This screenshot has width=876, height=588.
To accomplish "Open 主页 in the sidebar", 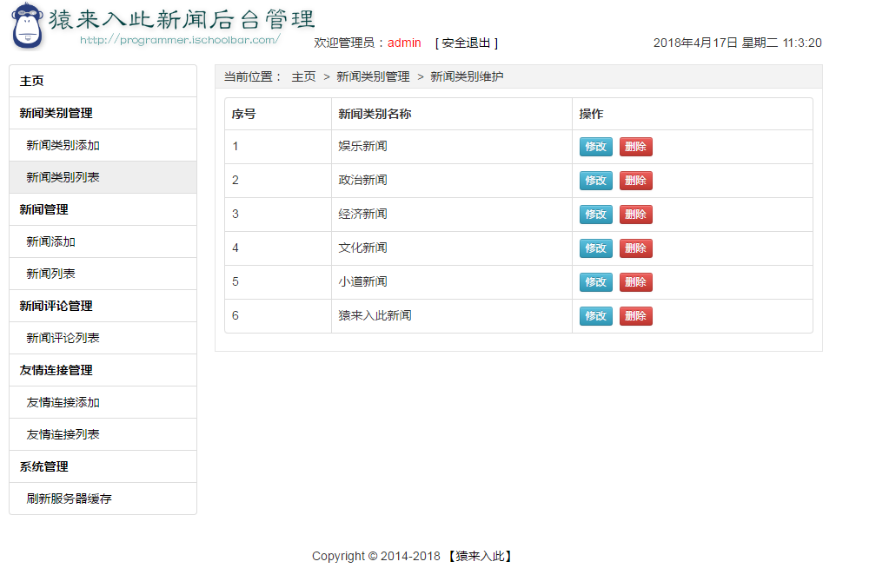I will [103, 81].
